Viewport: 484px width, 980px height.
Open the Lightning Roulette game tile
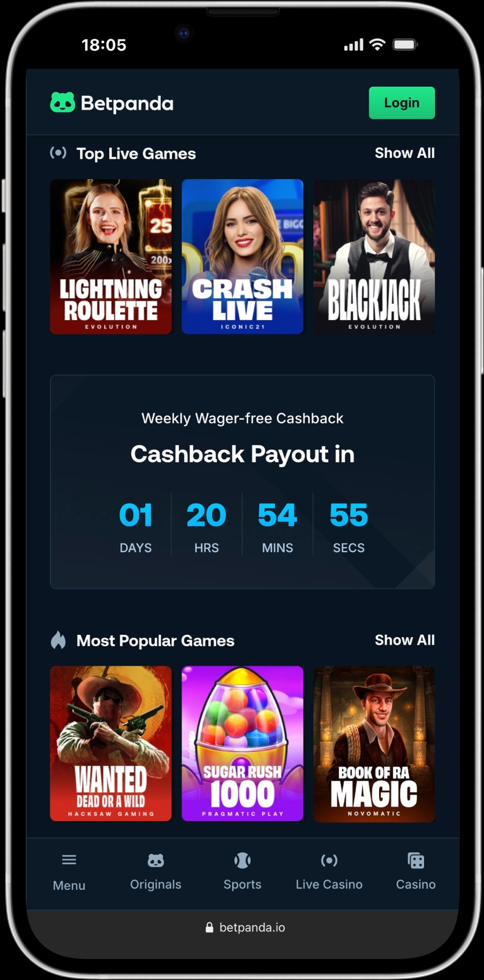pos(111,256)
